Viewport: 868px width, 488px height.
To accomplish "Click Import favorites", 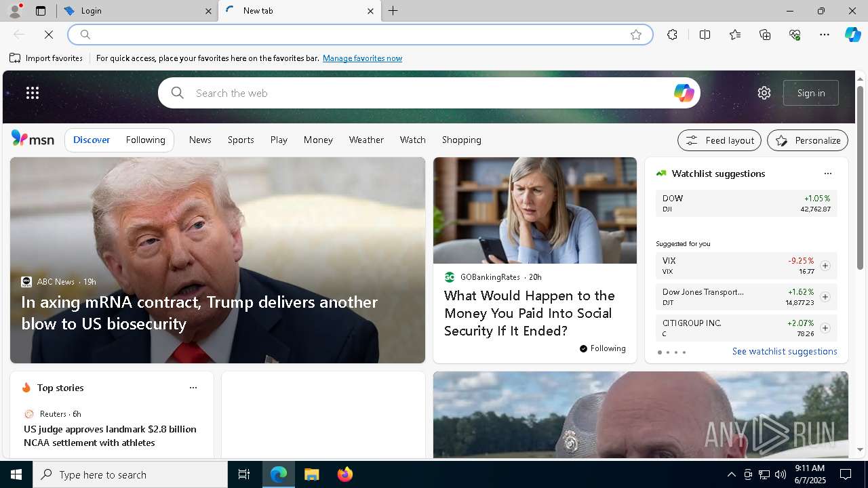I will point(46,58).
